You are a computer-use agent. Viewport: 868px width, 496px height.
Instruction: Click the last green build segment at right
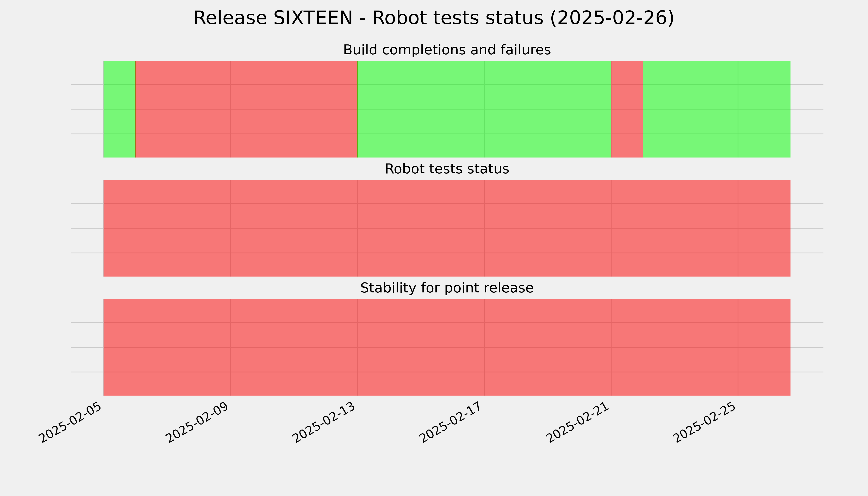717,109
